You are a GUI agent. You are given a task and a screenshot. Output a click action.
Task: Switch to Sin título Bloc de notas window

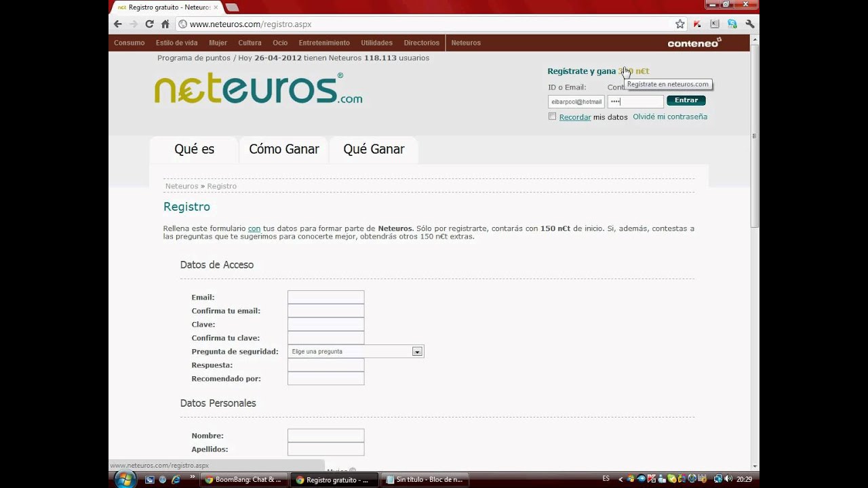click(424, 479)
